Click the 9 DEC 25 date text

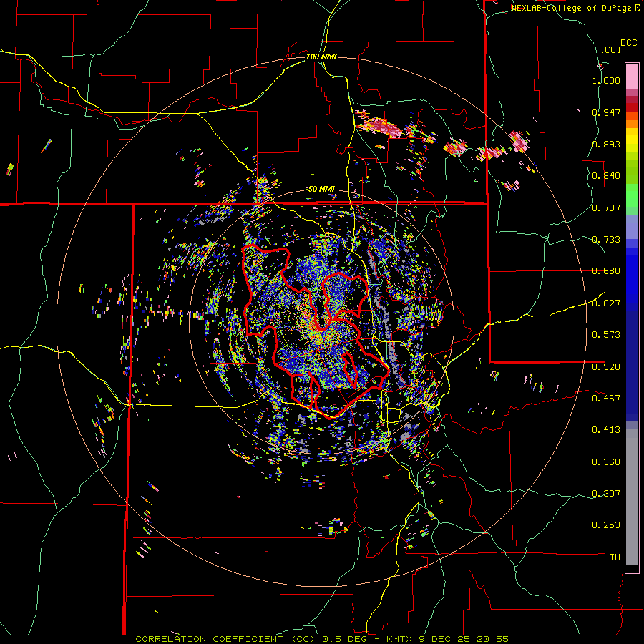446,639
